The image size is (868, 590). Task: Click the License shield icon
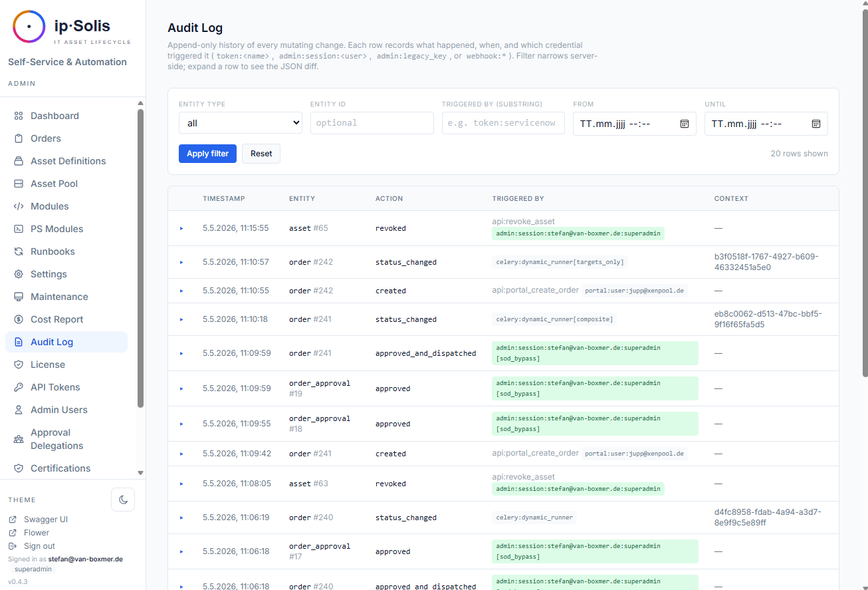(x=19, y=365)
